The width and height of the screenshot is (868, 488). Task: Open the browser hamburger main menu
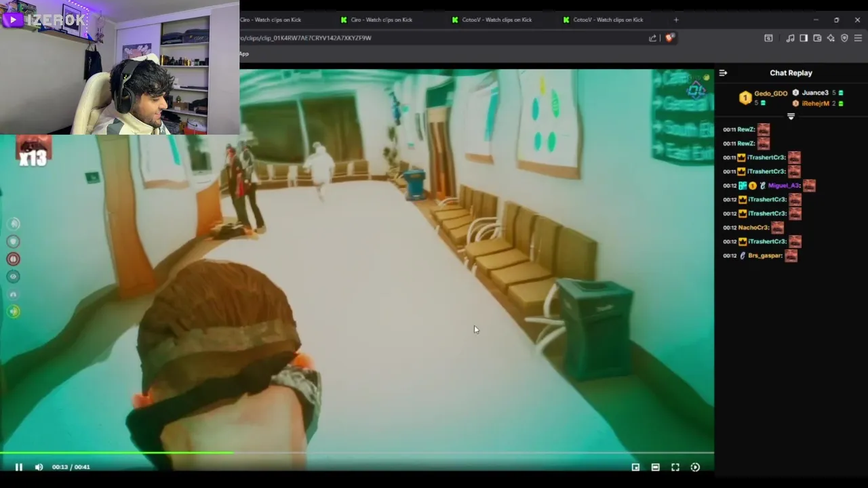(858, 38)
